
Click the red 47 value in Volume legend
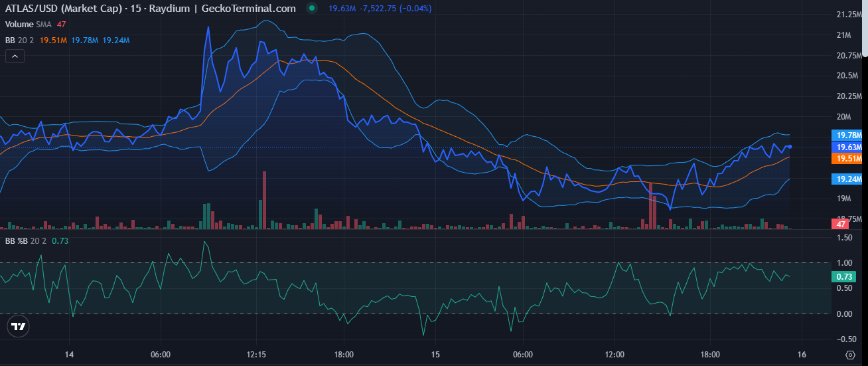[x=61, y=25]
